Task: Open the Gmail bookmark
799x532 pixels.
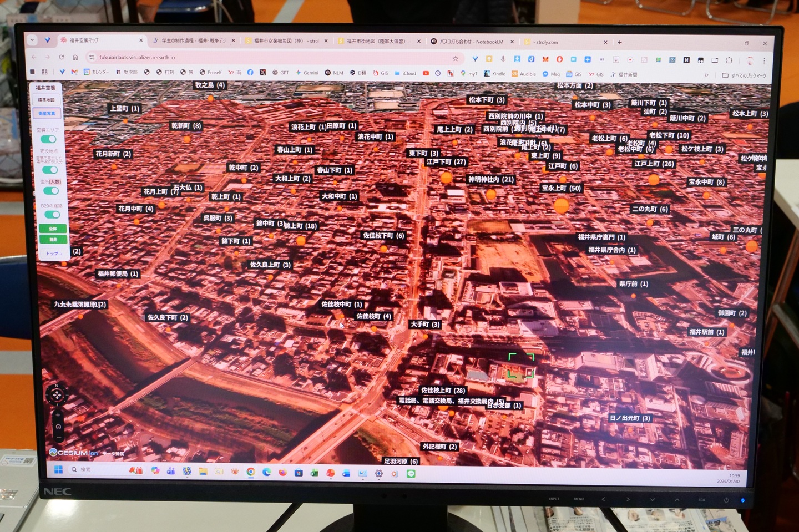Action: pos(74,72)
